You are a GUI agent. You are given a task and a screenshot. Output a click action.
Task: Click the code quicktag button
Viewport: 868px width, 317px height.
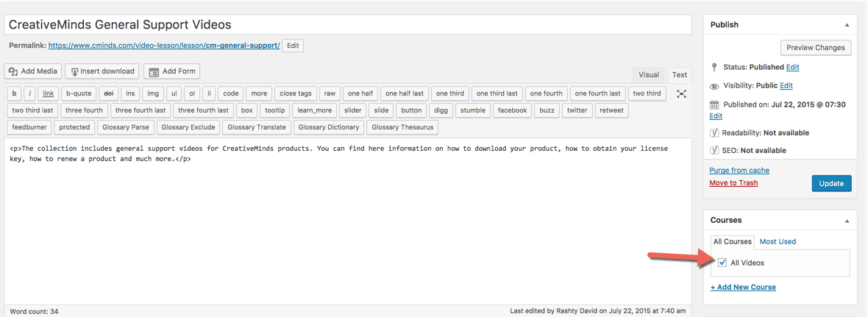[231, 93]
